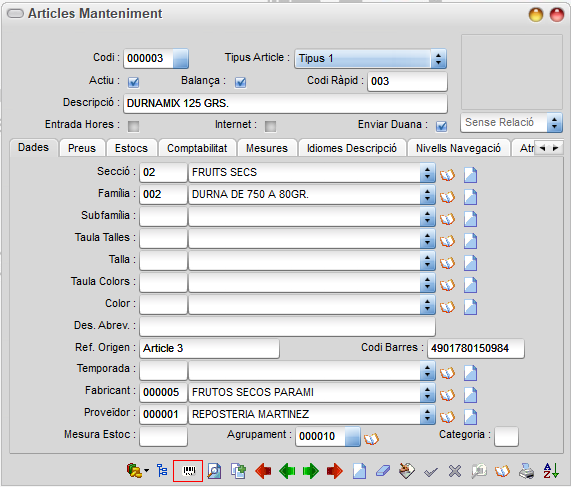Switch to the Estocs tab
571x487 pixels.
click(x=131, y=148)
